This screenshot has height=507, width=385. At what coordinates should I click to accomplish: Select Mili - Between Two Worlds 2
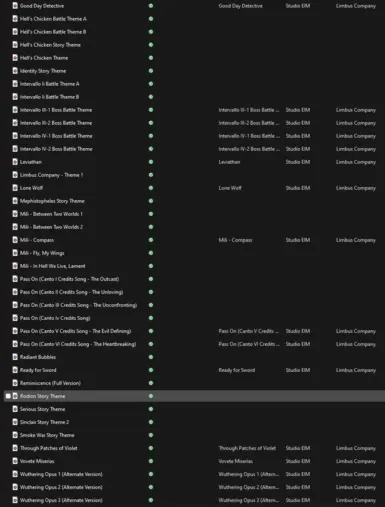(x=51, y=227)
